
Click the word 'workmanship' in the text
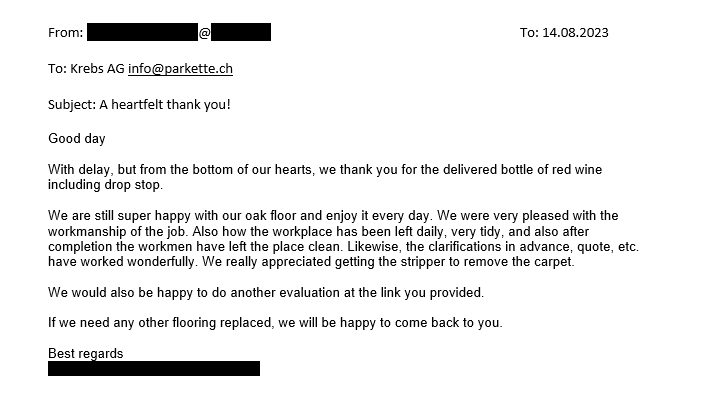(x=88, y=232)
